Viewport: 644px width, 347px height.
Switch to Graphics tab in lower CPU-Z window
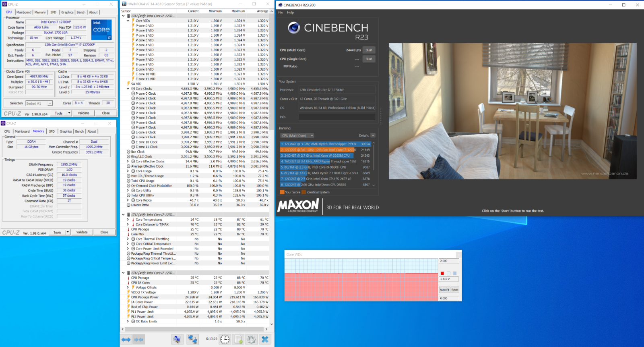click(x=66, y=131)
